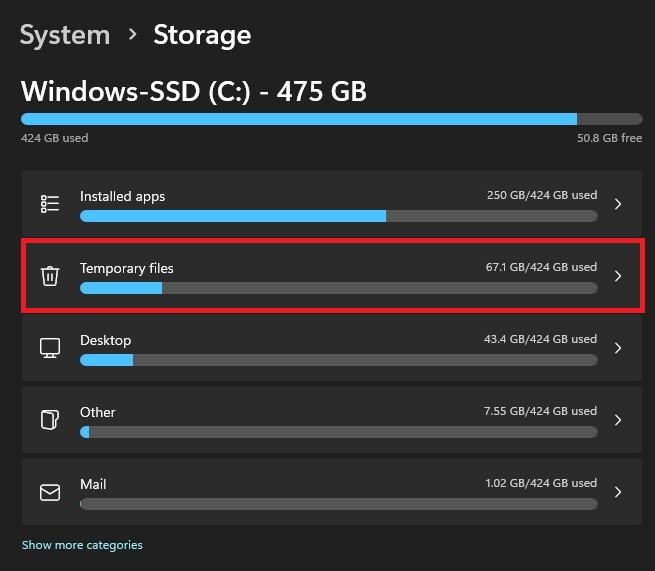This screenshot has width=655, height=571.
Task: Click the Windows-SSD (C:) drive usage bar
Action: coord(332,119)
